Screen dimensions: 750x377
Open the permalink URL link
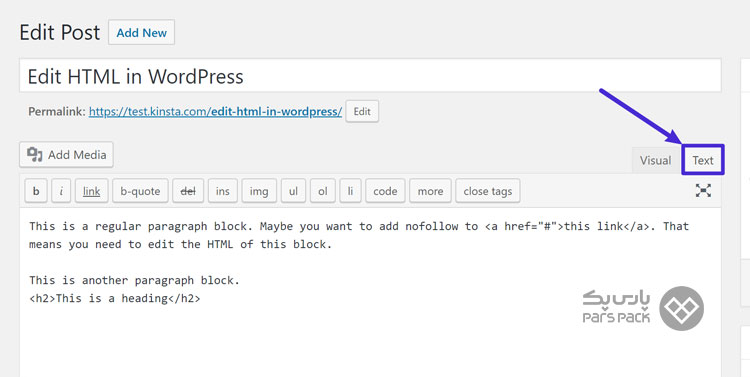(x=215, y=111)
